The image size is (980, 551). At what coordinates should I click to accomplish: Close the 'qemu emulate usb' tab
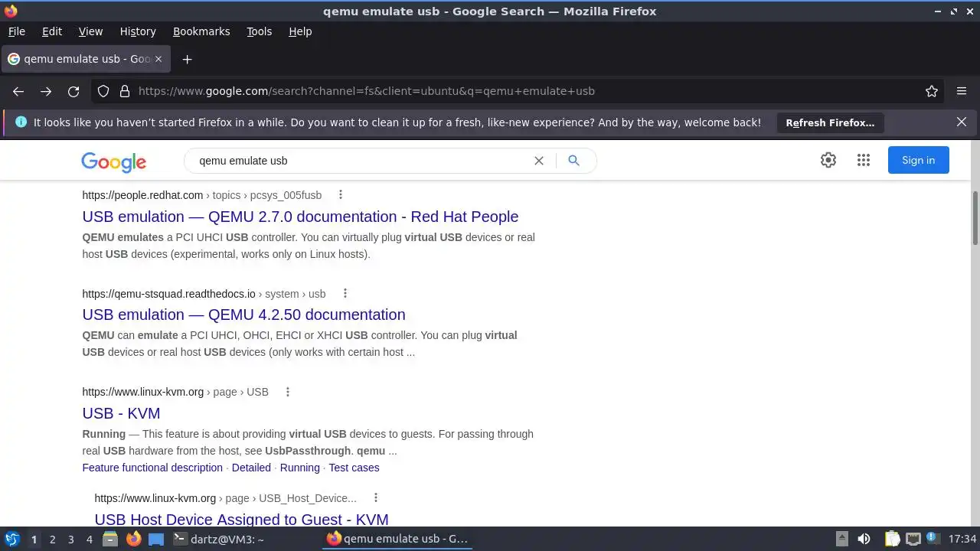tap(158, 59)
